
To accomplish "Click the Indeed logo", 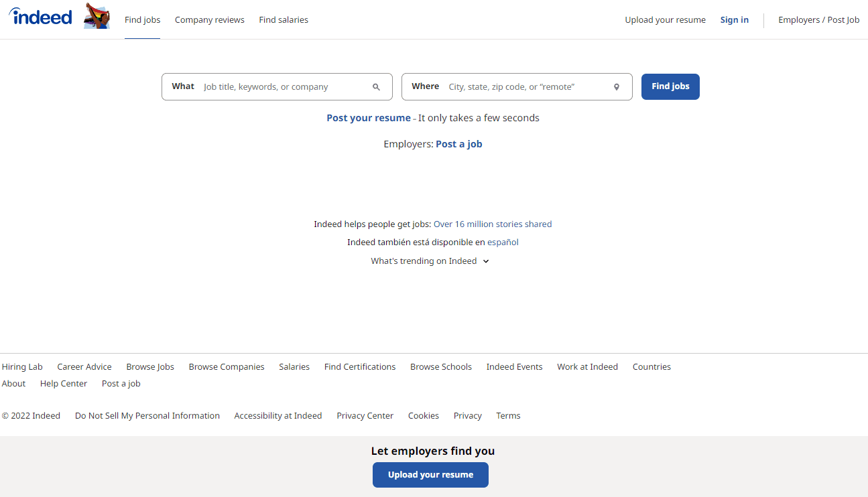I will (x=40, y=17).
